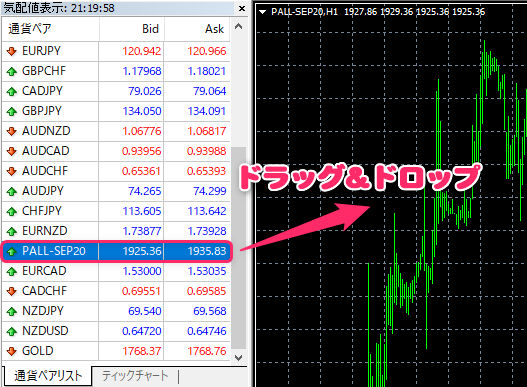Select the EURCAD symbol row

pos(116,271)
